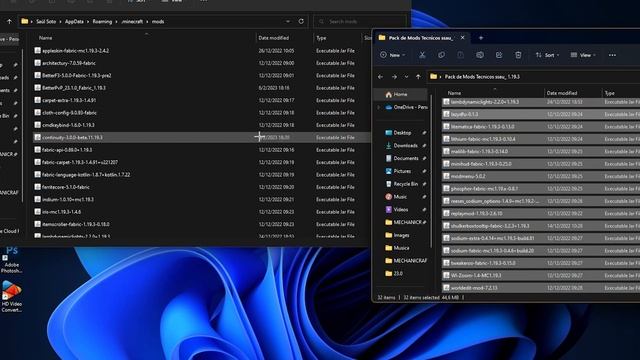Select the minihud-fabric file
Screen dimensions: 640x360
[x=540, y=164]
